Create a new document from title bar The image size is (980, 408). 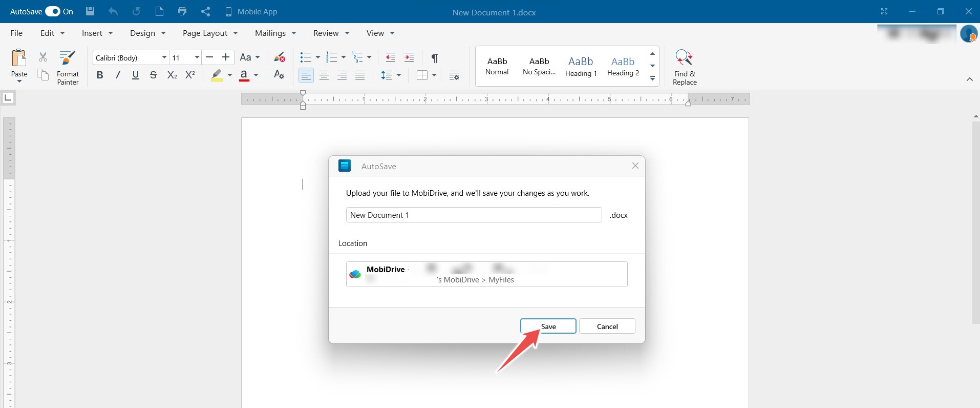(159, 11)
